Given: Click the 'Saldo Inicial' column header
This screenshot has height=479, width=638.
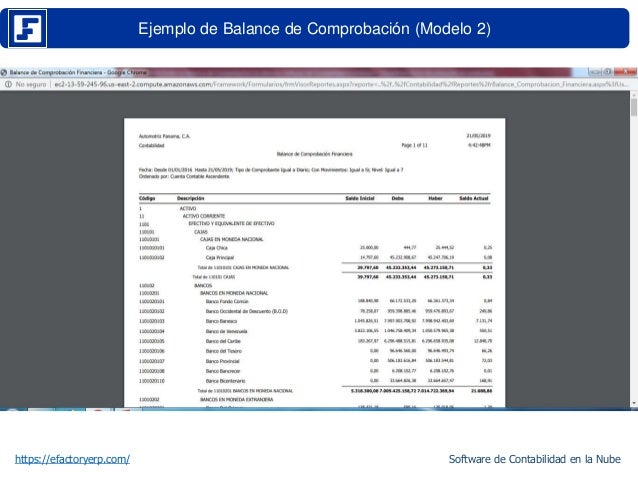Looking at the screenshot, I should [x=360, y=199].
